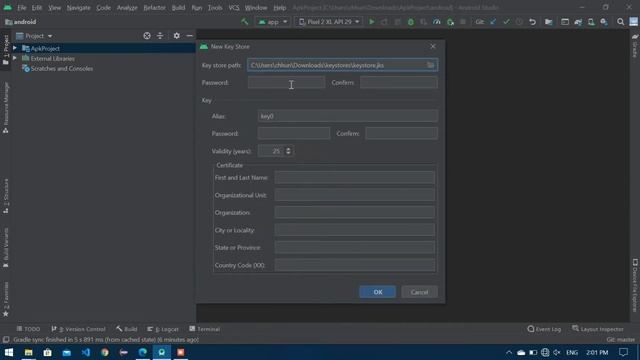Open the app run configuration dropdown
This screenshot has width=640, height=360.
[273, 22]
